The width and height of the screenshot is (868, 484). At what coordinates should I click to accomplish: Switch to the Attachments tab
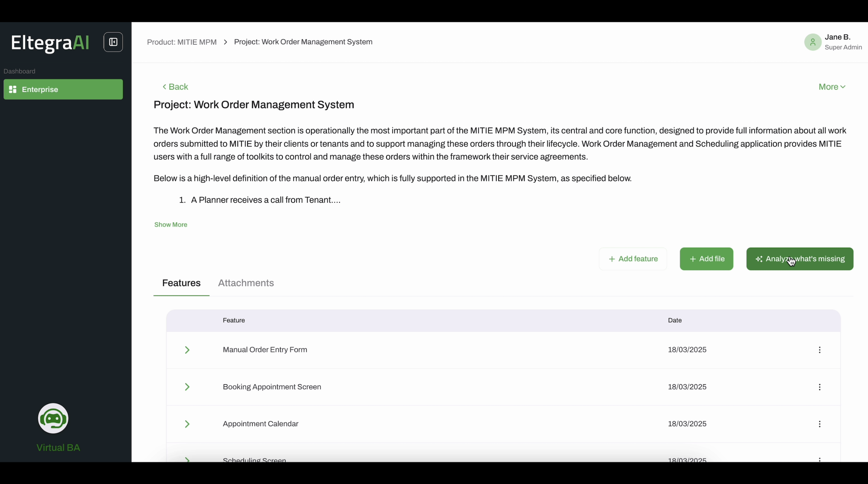(x=246, y=283)
